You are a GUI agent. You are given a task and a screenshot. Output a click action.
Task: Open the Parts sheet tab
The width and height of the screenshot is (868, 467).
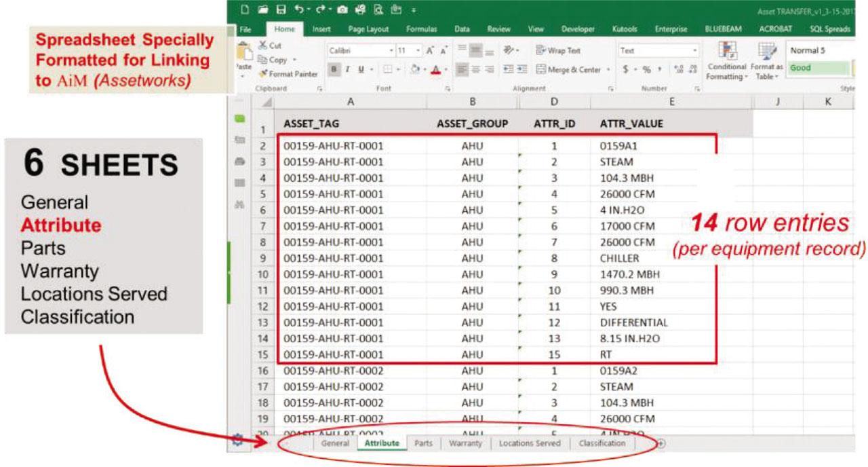click(424, 443)
